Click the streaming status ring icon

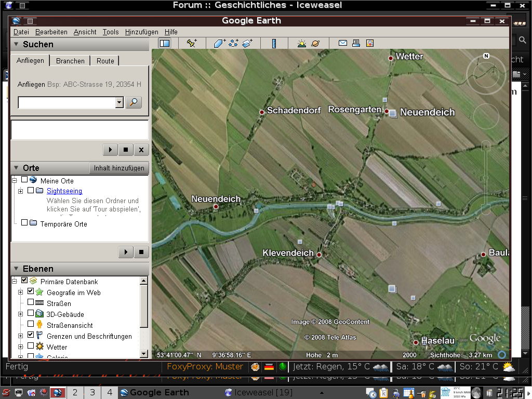click(502, 354)
